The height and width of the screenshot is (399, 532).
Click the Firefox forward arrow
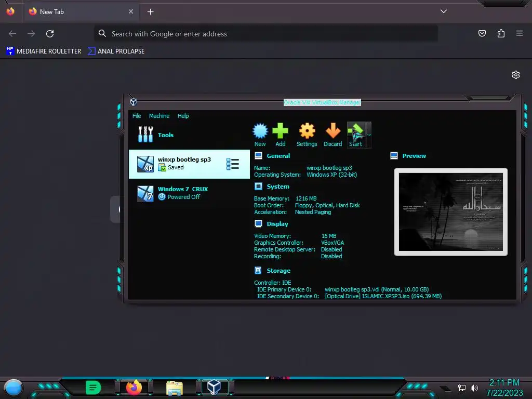pos(31,34)
